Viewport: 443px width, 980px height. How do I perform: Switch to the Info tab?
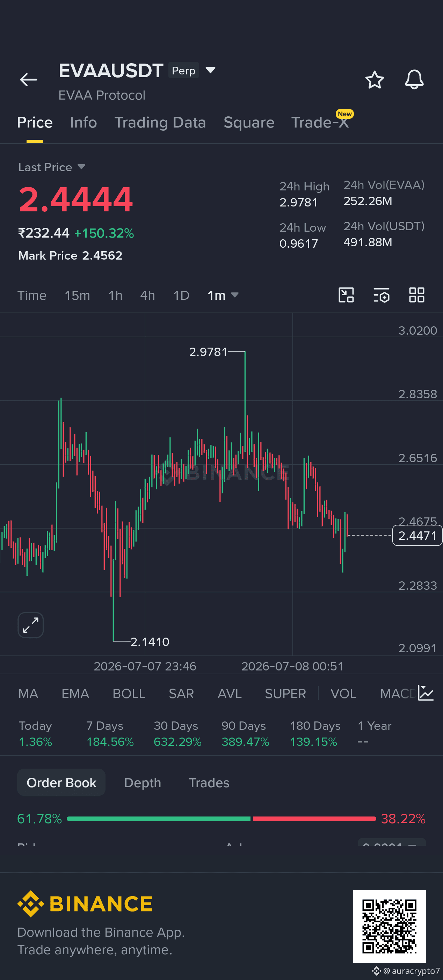click(83, 123)
